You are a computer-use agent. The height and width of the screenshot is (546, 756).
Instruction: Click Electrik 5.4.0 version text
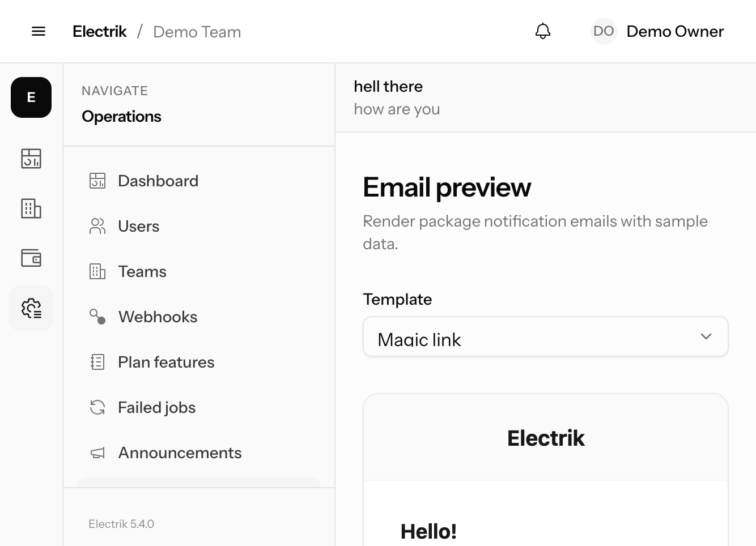coord(121,524)
